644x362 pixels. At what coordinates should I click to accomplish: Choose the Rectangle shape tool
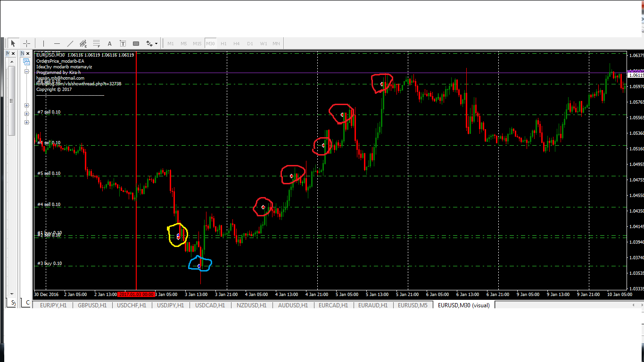(x=136, y=43)
